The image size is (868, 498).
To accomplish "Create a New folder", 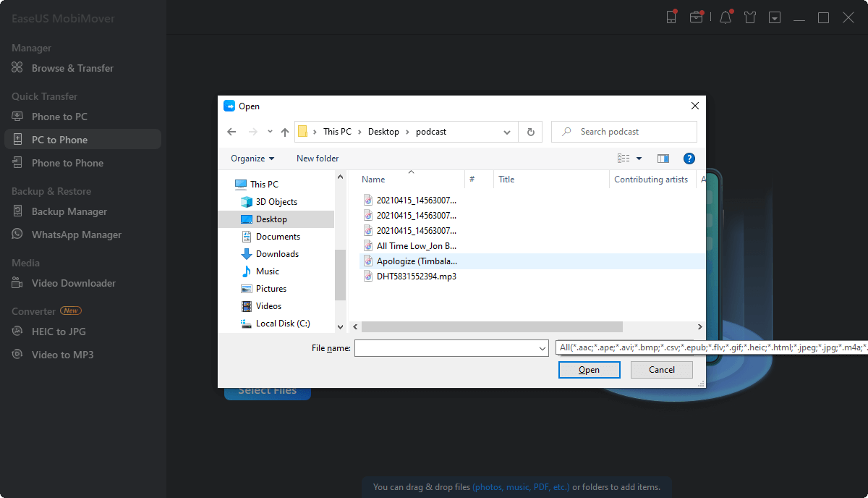I will tap(317, 158).
